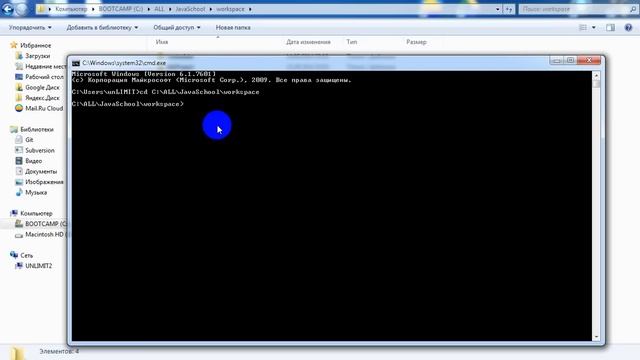
Task: Select Избранное star header in sidebar
Action: [x=31, y=45]
